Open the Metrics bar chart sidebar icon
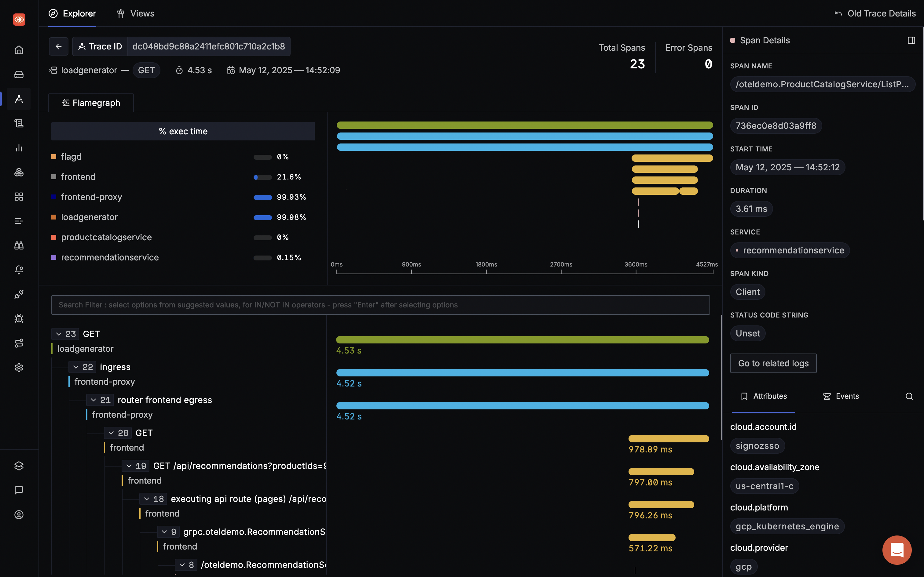The image size is (924, 577). pos(19,148)
